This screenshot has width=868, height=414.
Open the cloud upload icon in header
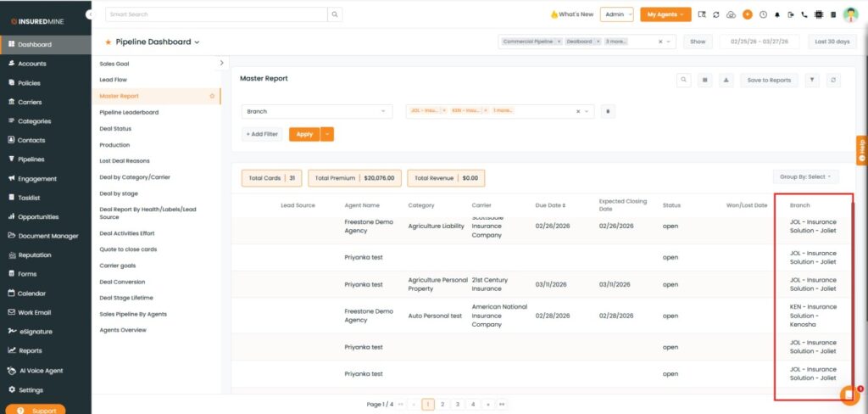732,14
